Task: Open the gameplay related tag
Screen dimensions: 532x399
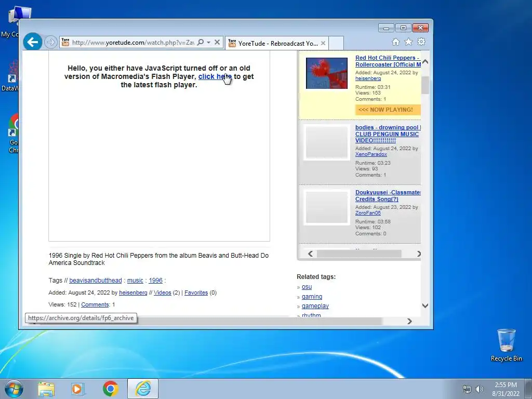Action: (x=315, y=305)
